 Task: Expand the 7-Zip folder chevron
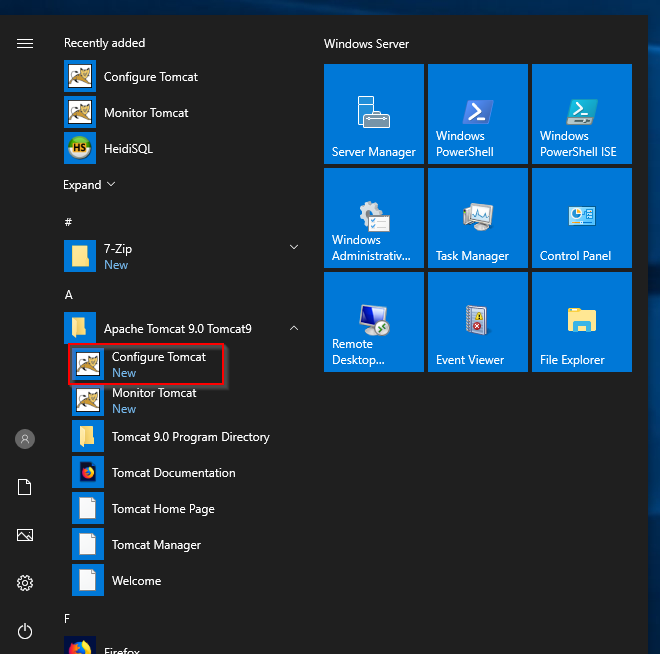point(294,247)
